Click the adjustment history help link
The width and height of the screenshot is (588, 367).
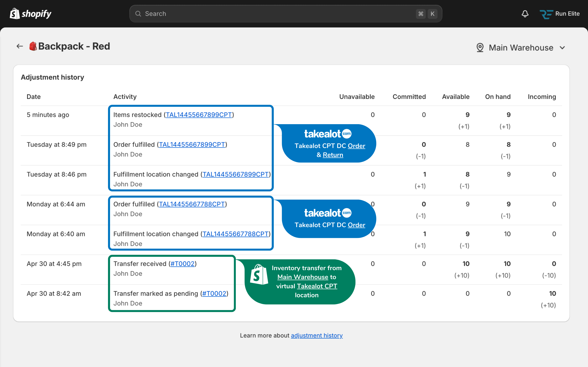[317, 335]
